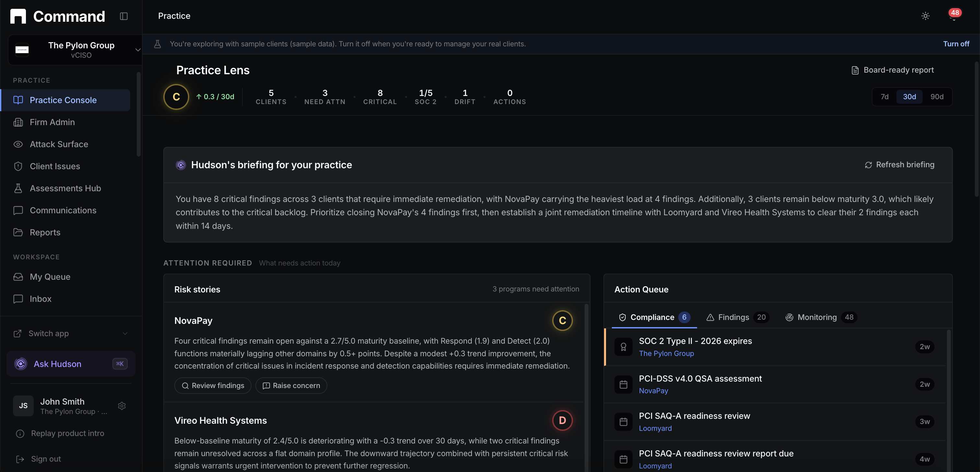Select the 90d time range
This screenshot has width=980, height=472.
point(937,97)
